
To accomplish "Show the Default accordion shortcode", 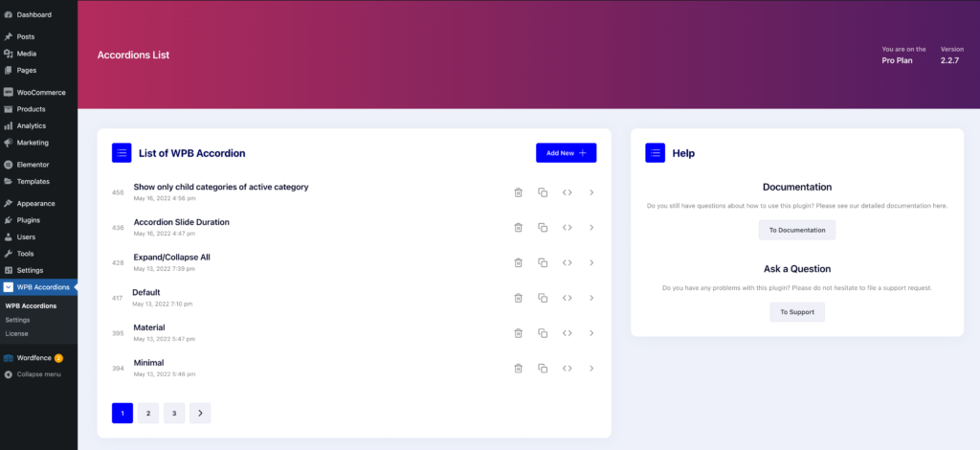I will [567, 298].
